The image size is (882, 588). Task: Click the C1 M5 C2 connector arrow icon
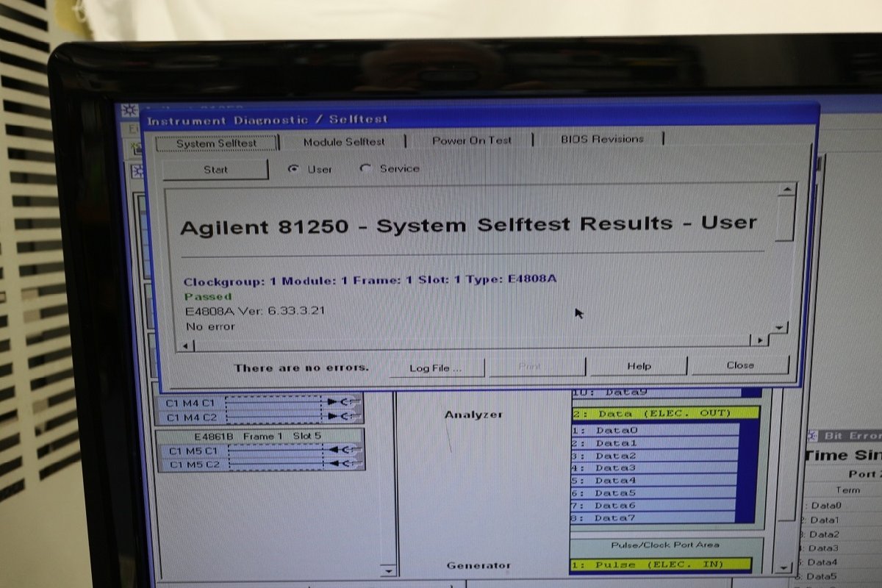tap(343, 464)
